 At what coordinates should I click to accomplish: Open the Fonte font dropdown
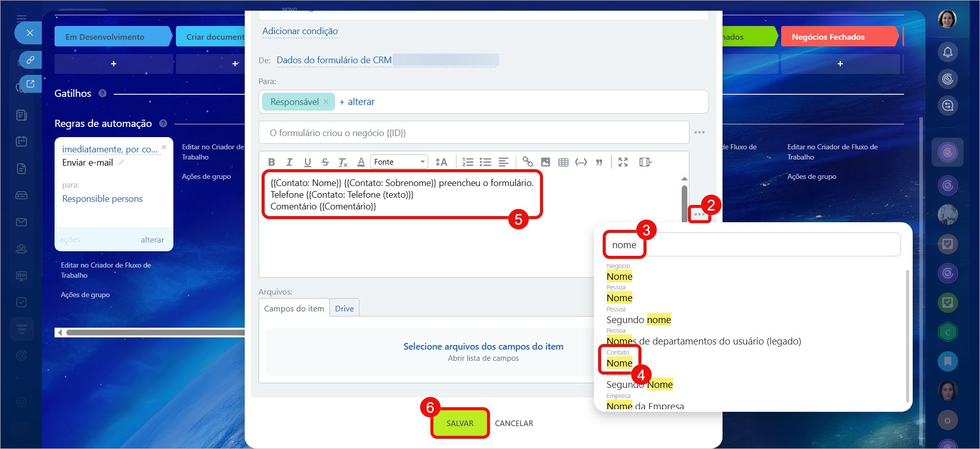pyautogui.click(x=399, y=162)
